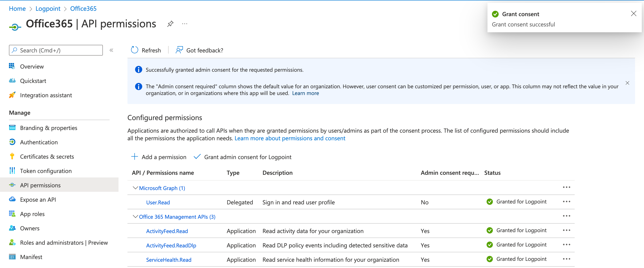The height and width of the screenshot is (268, 644).
Task: Open row options menu for User.Read
Action: (567, 202)
